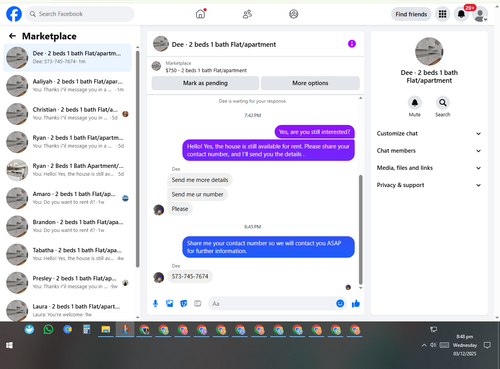Open the Friends icon in top navigation

coord(247,14)
